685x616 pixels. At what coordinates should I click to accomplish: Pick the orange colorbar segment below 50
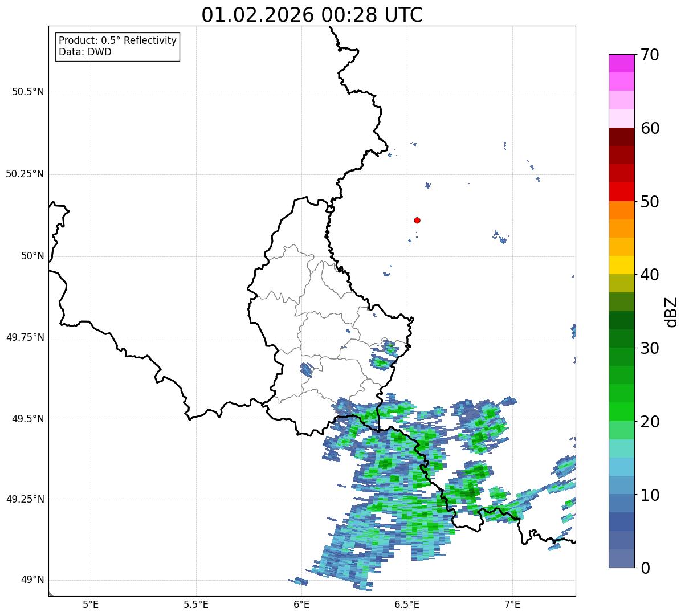[x=621, y=210]
